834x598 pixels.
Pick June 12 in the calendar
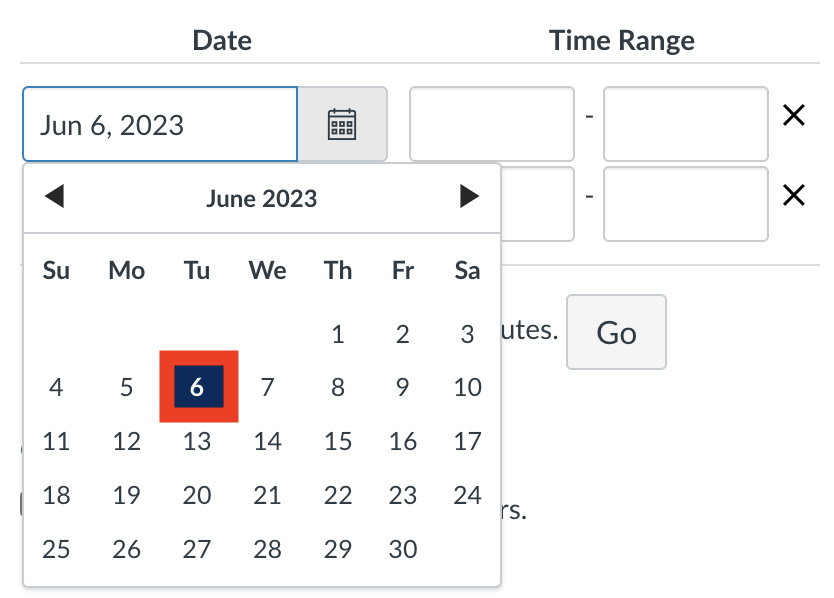coord(127,441)
